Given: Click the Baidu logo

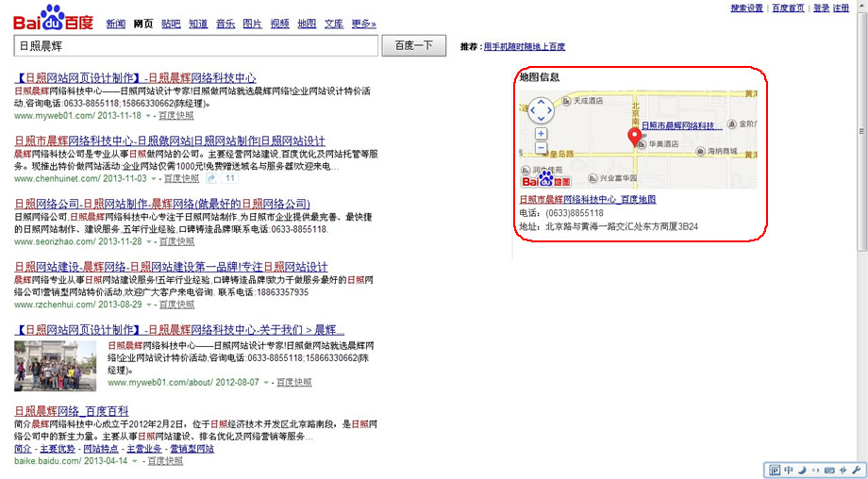Looking at the screenshot, I should (x=53, y=18).
